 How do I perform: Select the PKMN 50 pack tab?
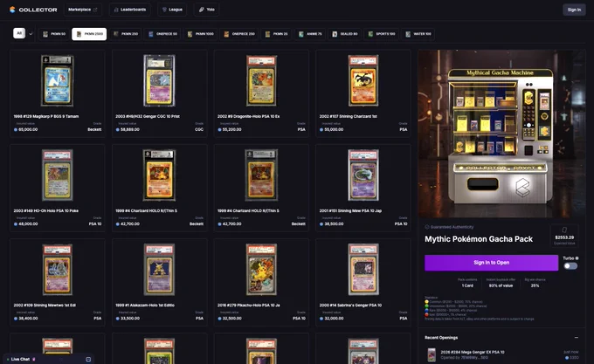click(x=54, y=34)
